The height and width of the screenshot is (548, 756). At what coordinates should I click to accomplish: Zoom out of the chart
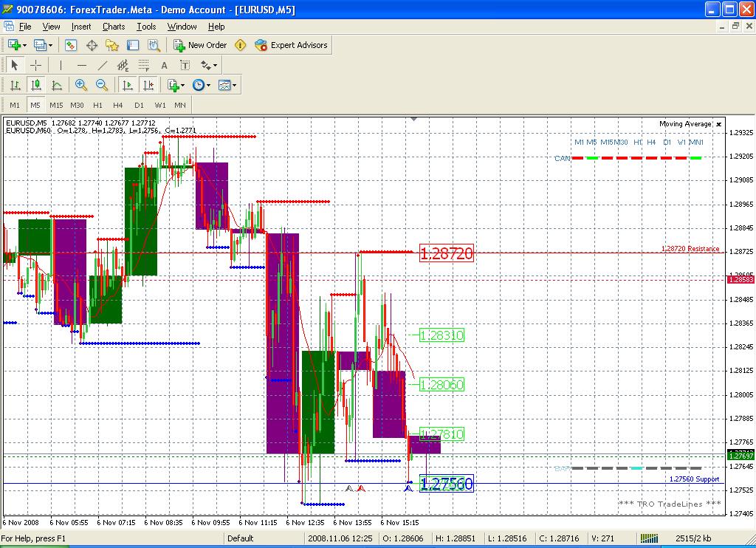(102, 85)
